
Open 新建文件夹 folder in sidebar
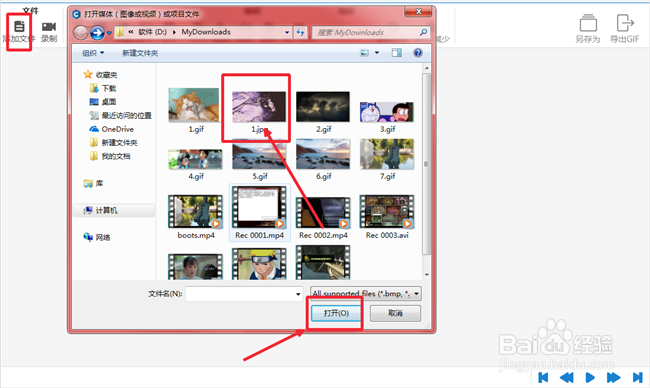pyautogui.click(x=114, y=143)
